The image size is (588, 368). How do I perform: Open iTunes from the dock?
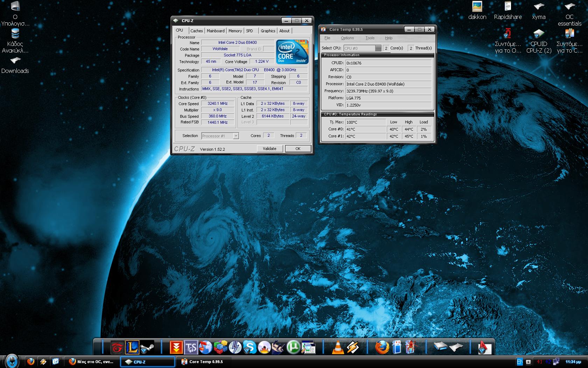[x=206, y=347]
